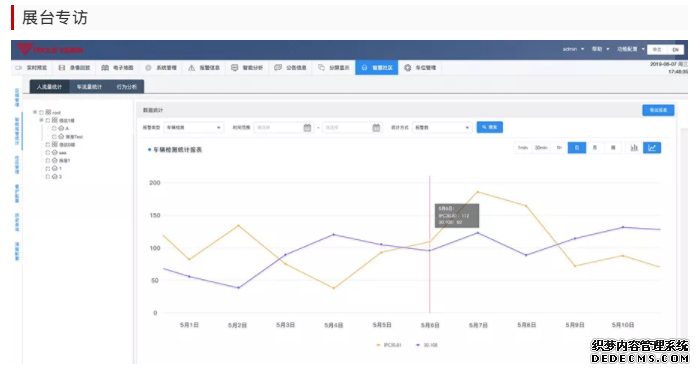700x373 pixels.
Task: Check the checkbox for tree node 3
Action: coord(48,177)
